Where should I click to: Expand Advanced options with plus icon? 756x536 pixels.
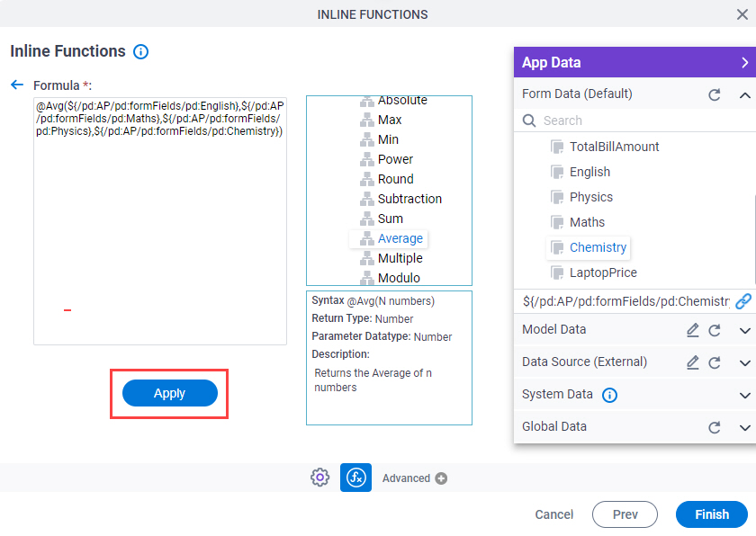coord(441,478)
